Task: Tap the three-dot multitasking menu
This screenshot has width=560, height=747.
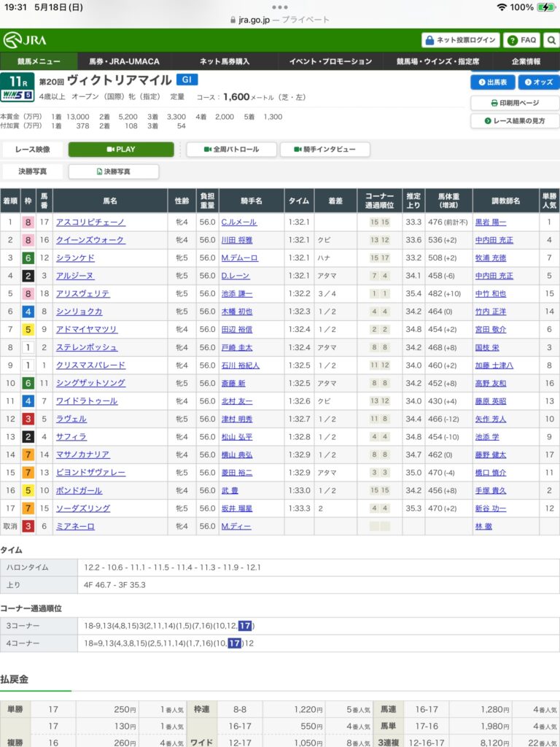Action: pos(279,7)
